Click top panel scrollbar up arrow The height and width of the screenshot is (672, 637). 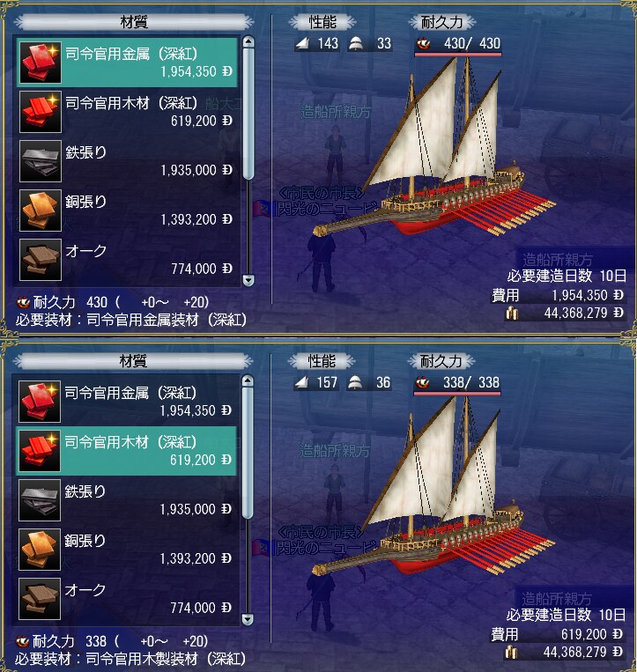click(248, 41)
